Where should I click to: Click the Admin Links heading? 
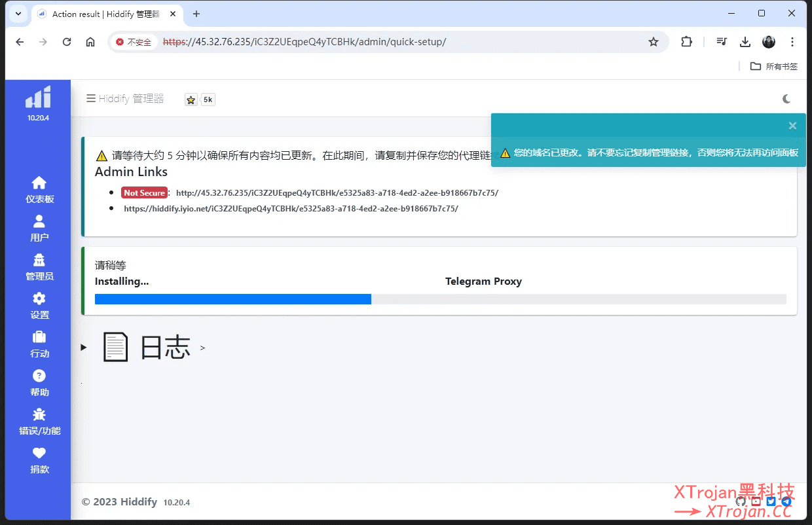[131, 172]
